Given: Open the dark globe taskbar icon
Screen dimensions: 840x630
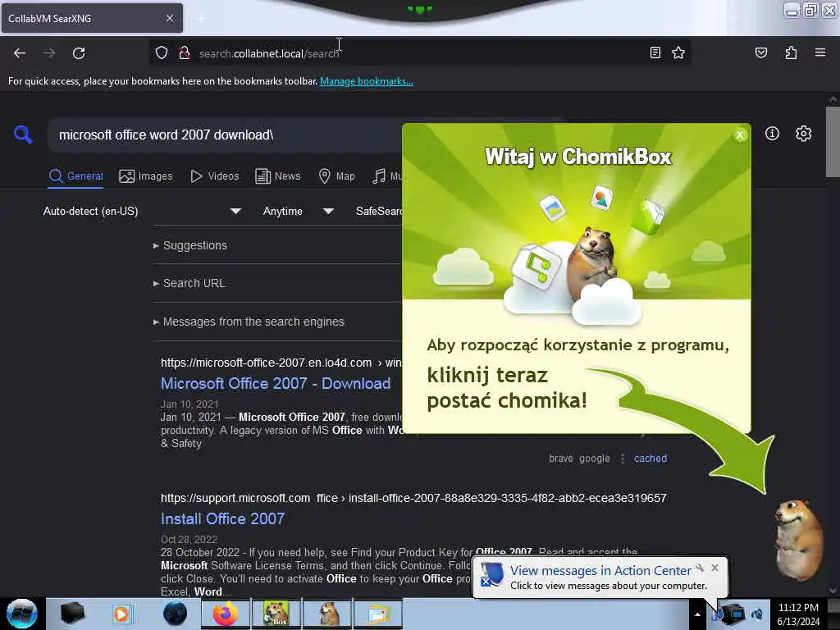Looking at the screenshot, I should [x=175, y=614].
